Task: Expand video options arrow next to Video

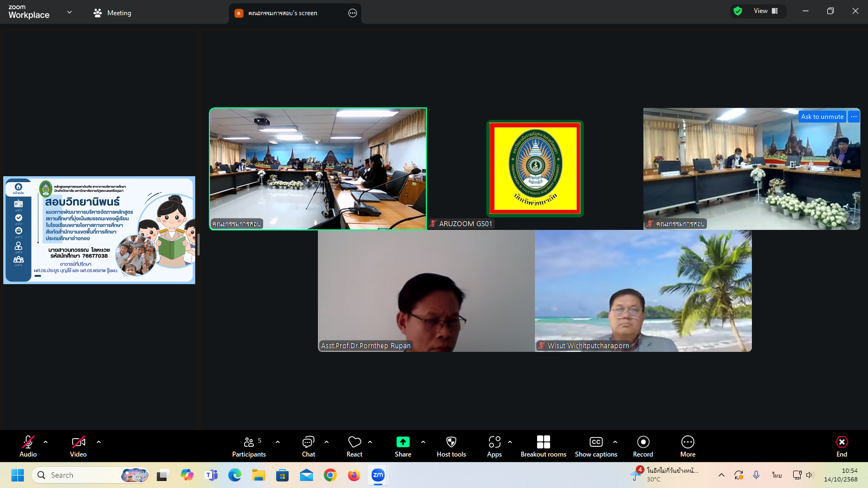Action: pyautogui.click(x=99, y=442)
